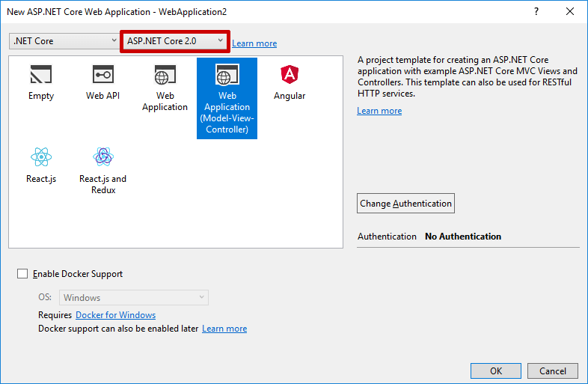588x384 pixels.
Task: Close the New ASP.NET Core dialog
Action: click(570, 12)
